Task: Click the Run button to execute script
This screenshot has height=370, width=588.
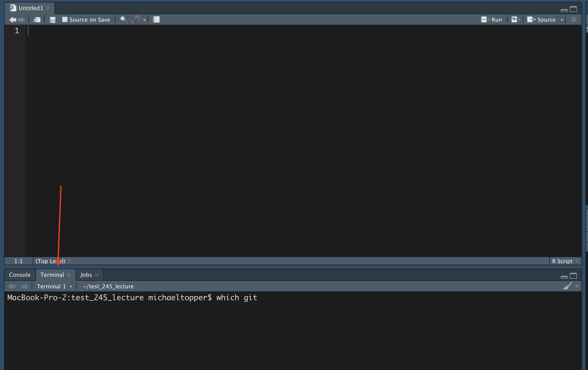Action: coord(492,19)
